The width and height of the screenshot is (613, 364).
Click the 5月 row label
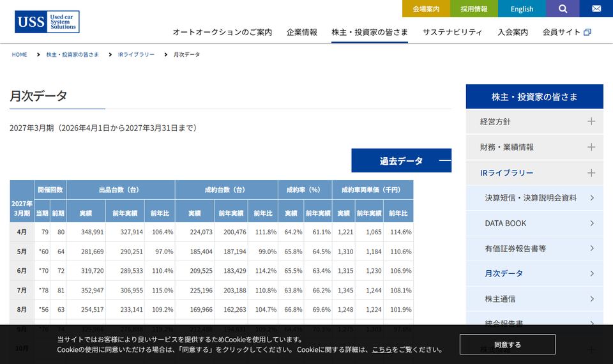tap(22, 252)
